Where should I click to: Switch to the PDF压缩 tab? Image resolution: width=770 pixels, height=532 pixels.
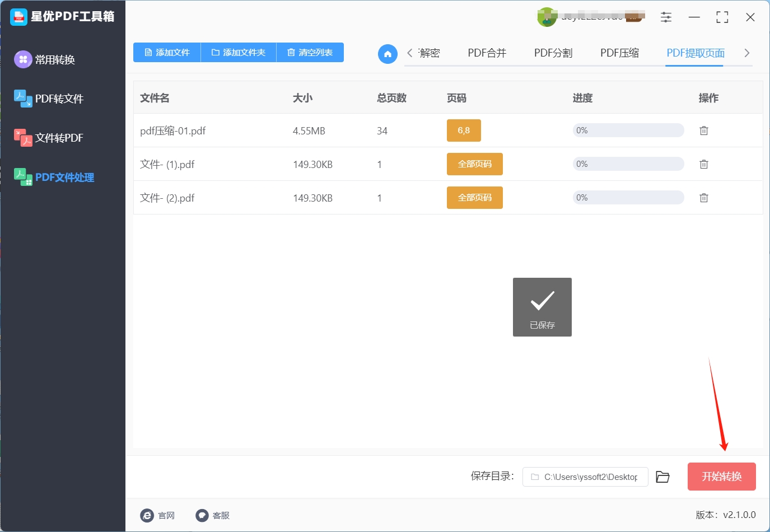pos(619,53)
